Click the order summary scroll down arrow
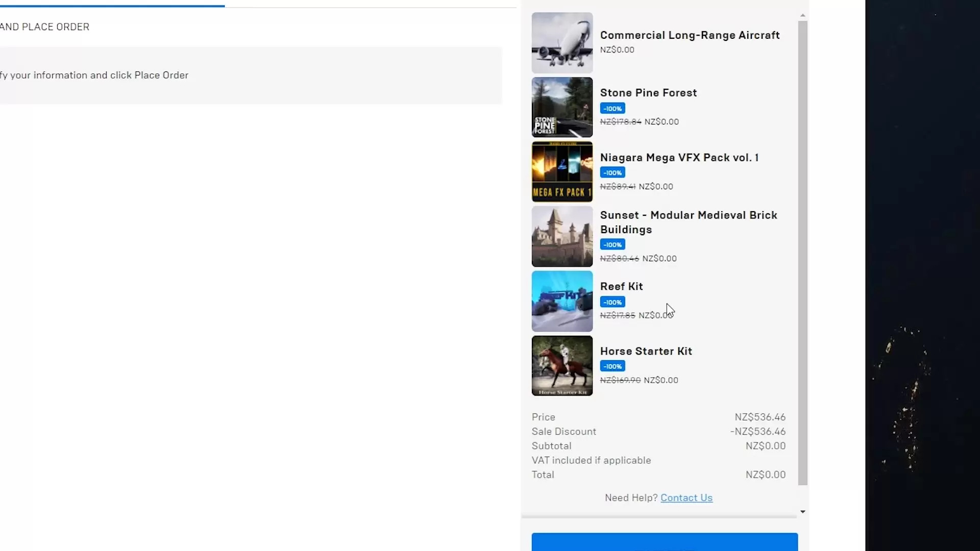Image resolution: width=980 pixels, height=551 pixels. tap(803, 512)
